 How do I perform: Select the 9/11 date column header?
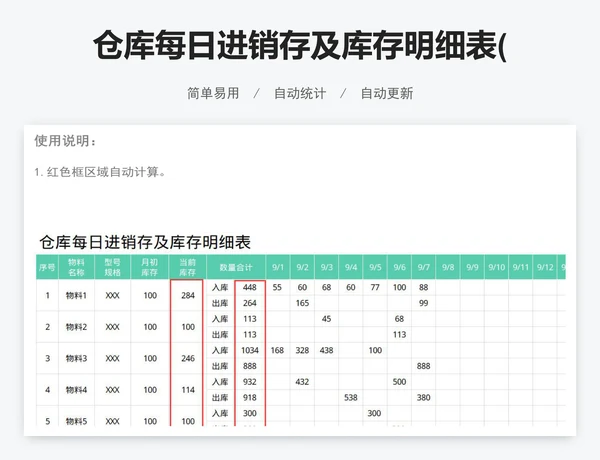click(x=521, y=267)
